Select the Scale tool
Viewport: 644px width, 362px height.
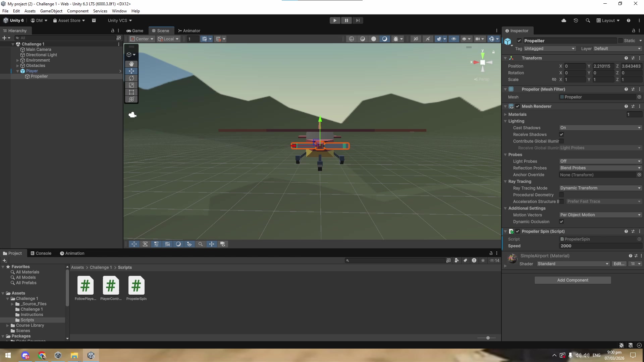click(131, 85)
